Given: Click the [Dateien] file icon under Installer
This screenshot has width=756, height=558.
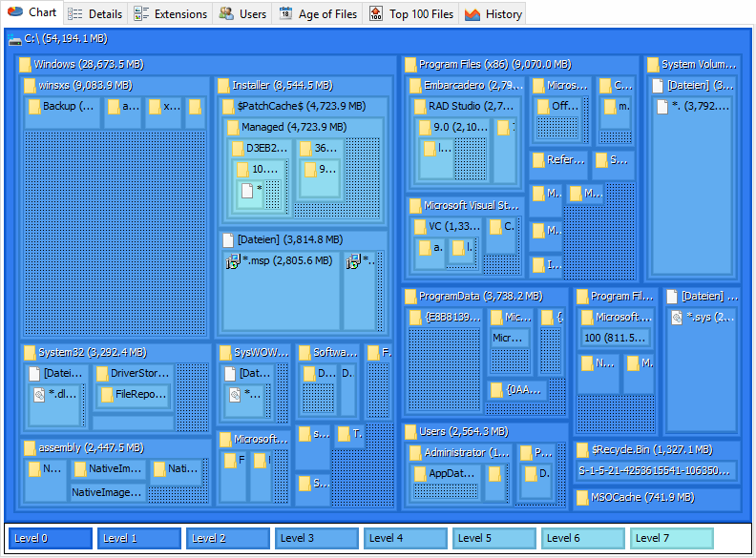Looking at the screenshot, I should (228, 240).
